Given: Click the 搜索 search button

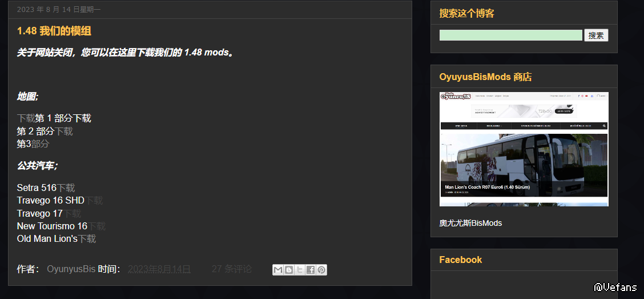Looking at the screenshot, I should (596, 35).
